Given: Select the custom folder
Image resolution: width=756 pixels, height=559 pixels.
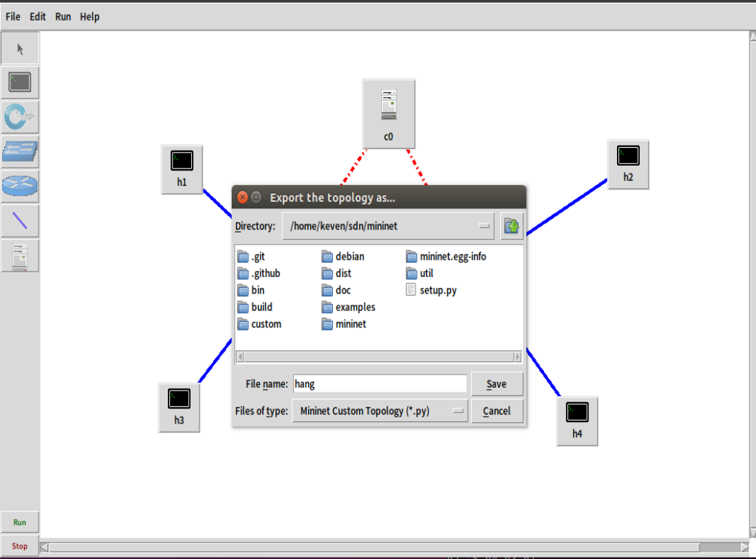Looking at the screenshot, I should [259, 324].
